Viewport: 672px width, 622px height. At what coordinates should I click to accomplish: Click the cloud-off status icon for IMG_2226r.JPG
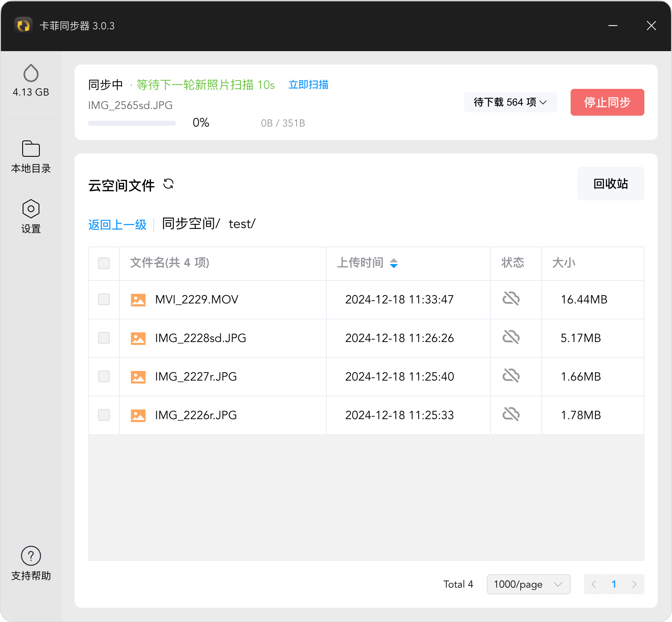pos(511,415)
